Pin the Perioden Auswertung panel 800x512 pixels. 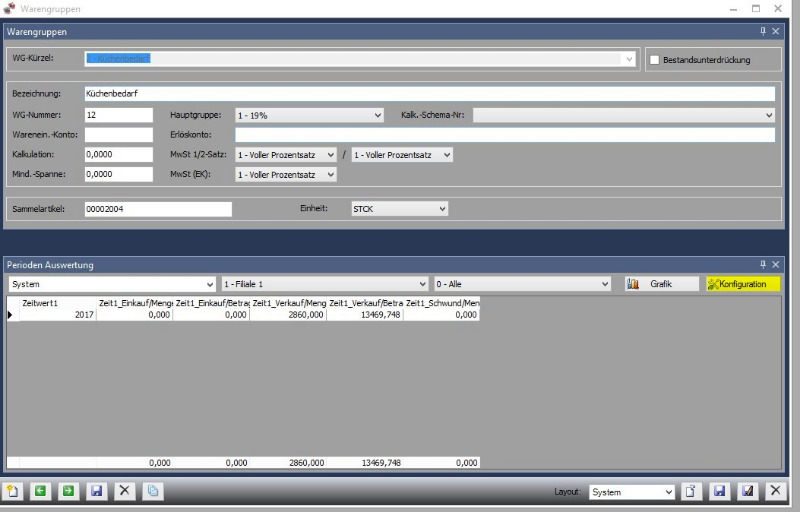pos(762,264)
